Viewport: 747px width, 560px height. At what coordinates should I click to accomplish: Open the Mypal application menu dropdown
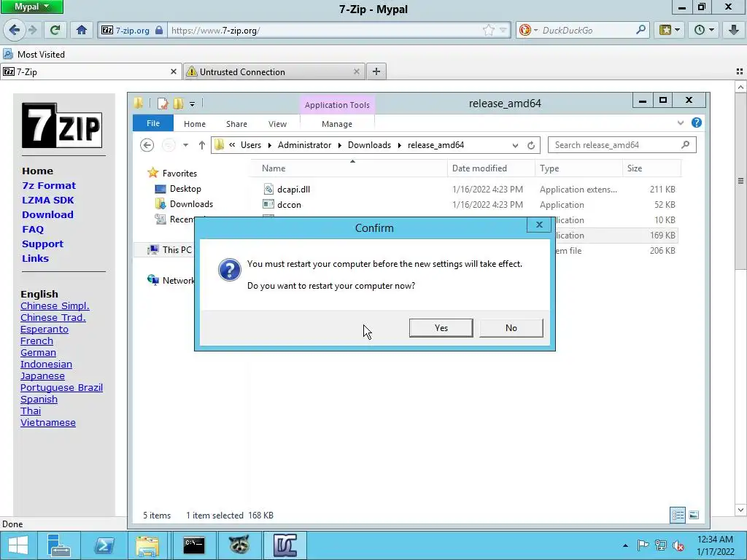coord(32,7)
